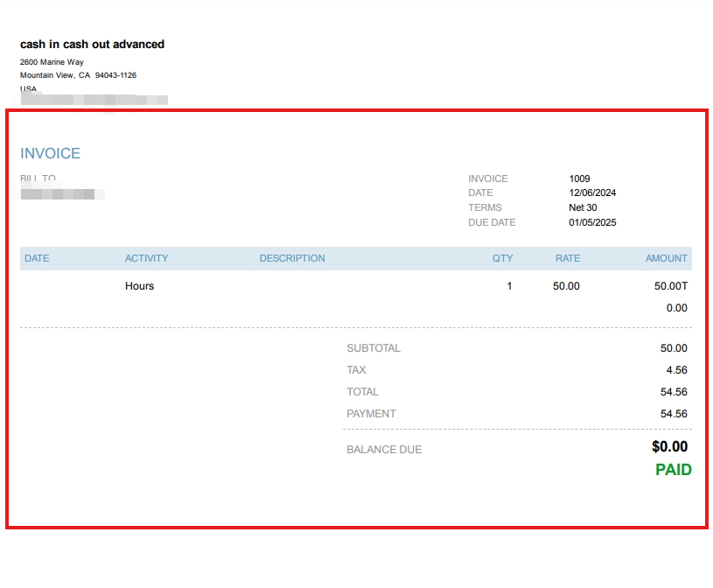Click the DATE column header in table

tap(37, 258)
